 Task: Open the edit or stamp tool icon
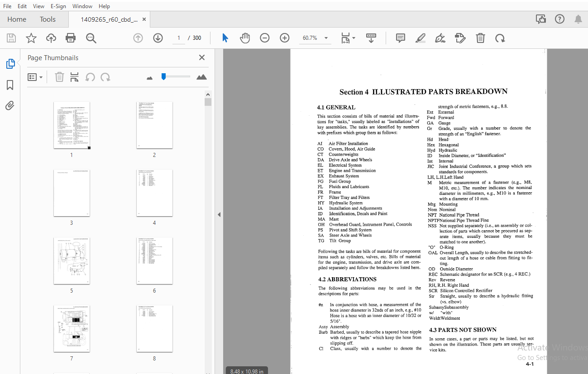460,38
